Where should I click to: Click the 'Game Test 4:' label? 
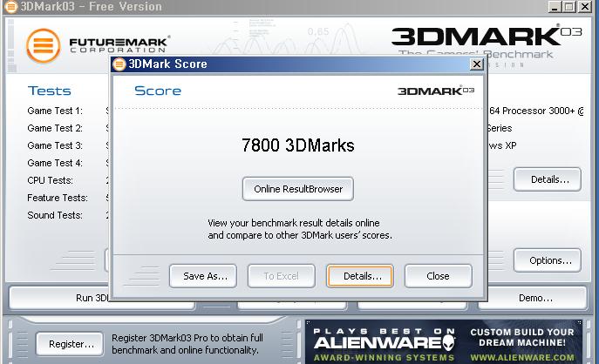coord(55,163)
